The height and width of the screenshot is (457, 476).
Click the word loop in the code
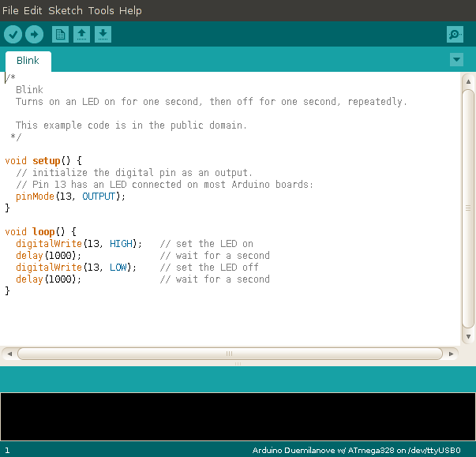click(x=43, y=231)
